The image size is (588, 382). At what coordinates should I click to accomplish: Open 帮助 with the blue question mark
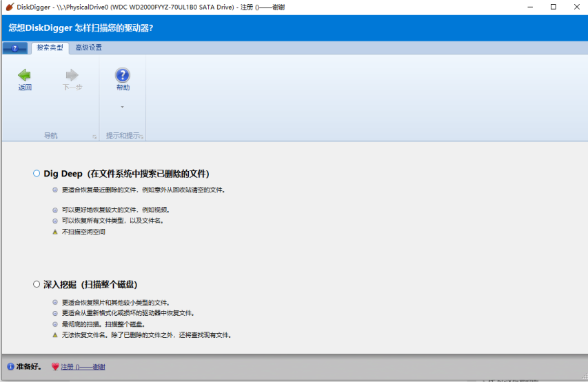(123, 76)
